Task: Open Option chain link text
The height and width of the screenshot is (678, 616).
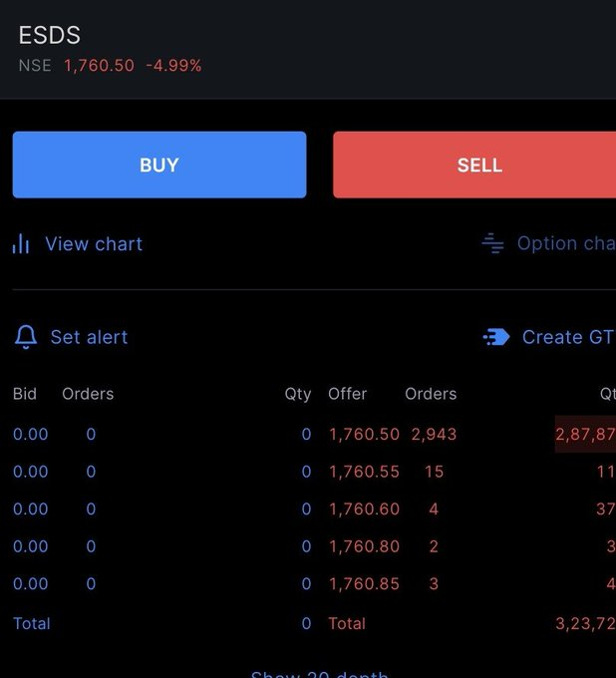Action: click(x=566, y=243)
